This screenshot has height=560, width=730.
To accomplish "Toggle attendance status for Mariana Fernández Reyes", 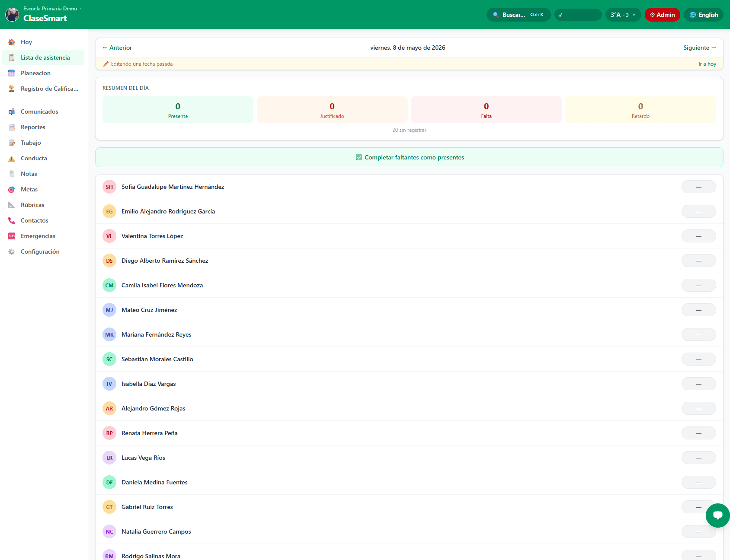I will (698, 334).
